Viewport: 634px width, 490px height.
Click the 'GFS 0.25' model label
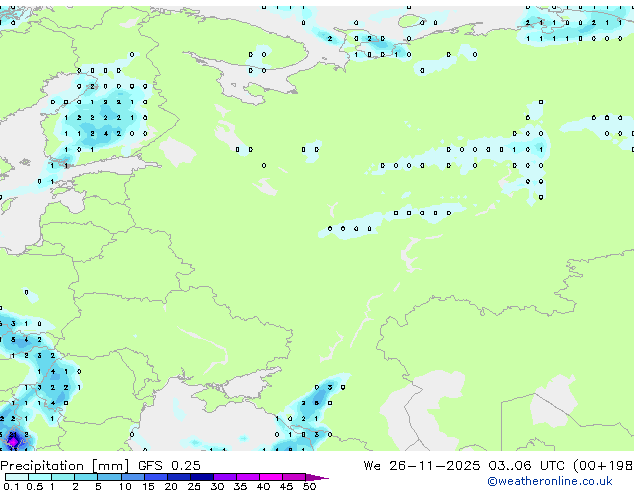pos(169,466)
